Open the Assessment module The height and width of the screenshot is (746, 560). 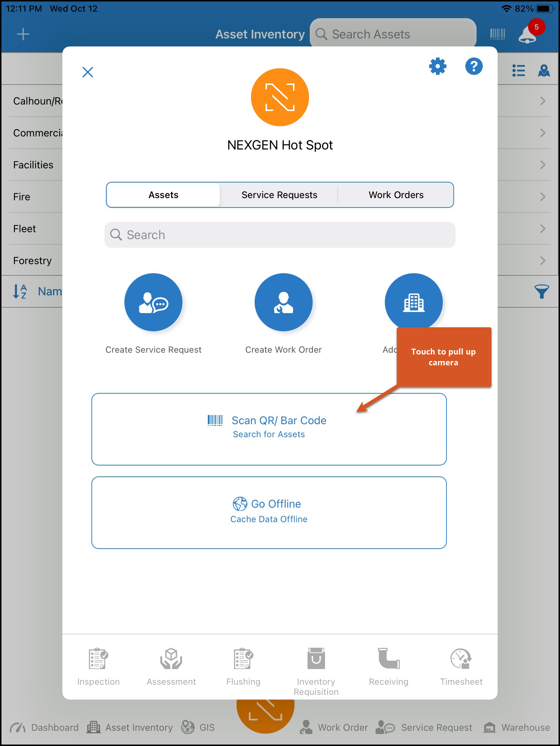[171, 667]
